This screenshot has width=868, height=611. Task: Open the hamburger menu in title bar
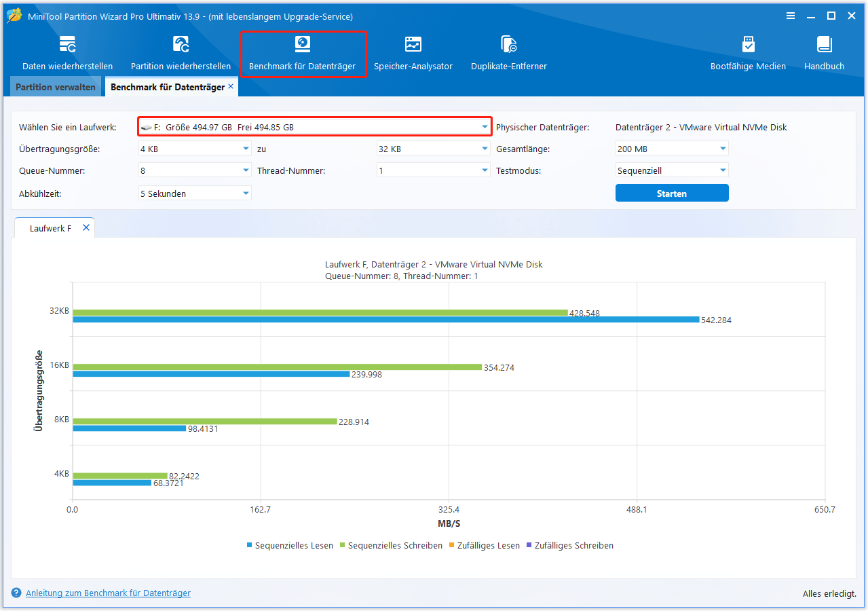click(x=791, y=16)
